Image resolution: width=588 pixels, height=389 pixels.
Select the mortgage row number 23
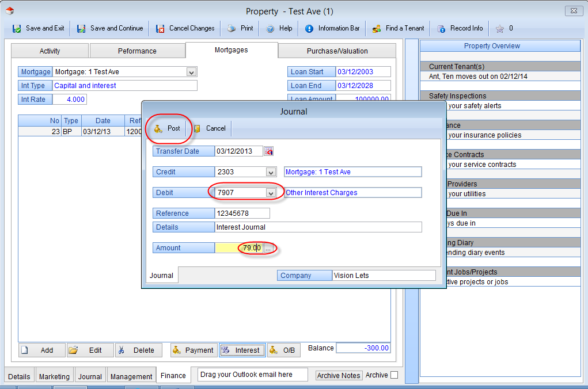coord(80,132)
